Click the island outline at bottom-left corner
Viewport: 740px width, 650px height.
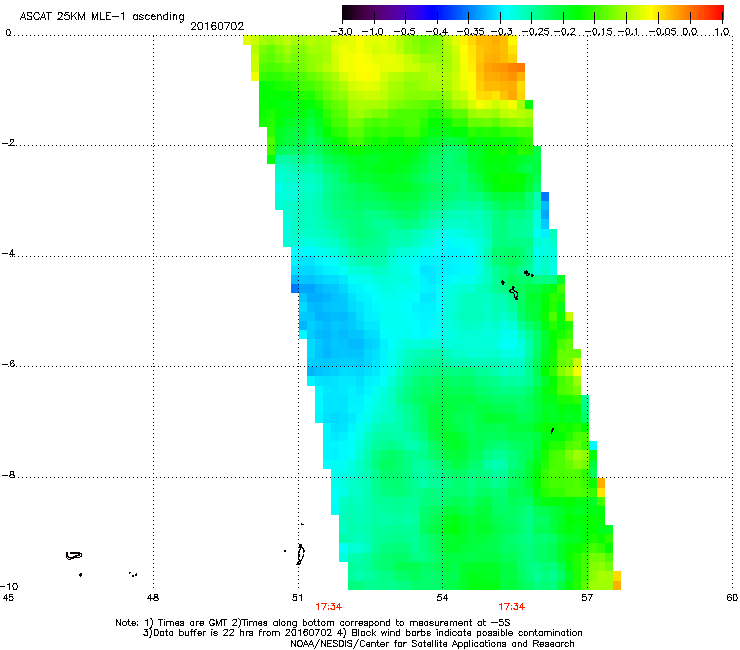point(74,556)
